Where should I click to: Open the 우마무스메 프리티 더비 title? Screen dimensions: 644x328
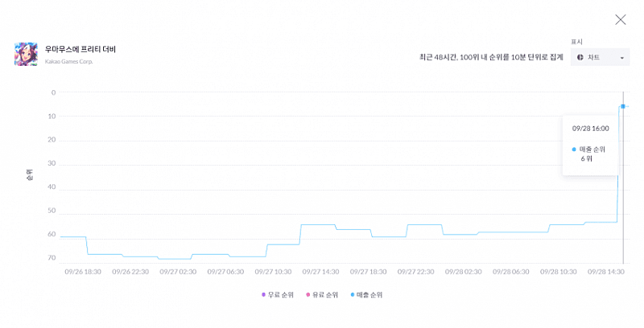80,49
